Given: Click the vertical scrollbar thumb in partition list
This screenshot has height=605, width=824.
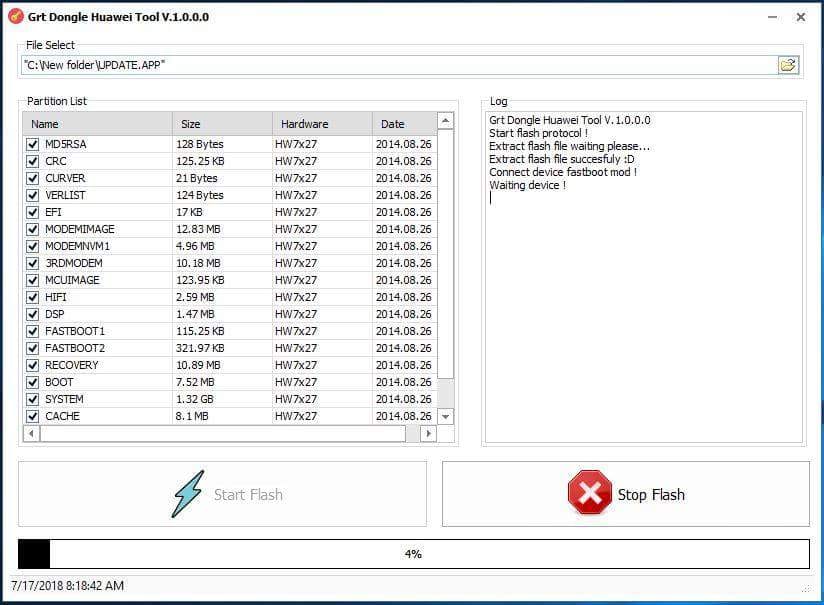Looking at the screenshot, I should click(x=445, y=253).
